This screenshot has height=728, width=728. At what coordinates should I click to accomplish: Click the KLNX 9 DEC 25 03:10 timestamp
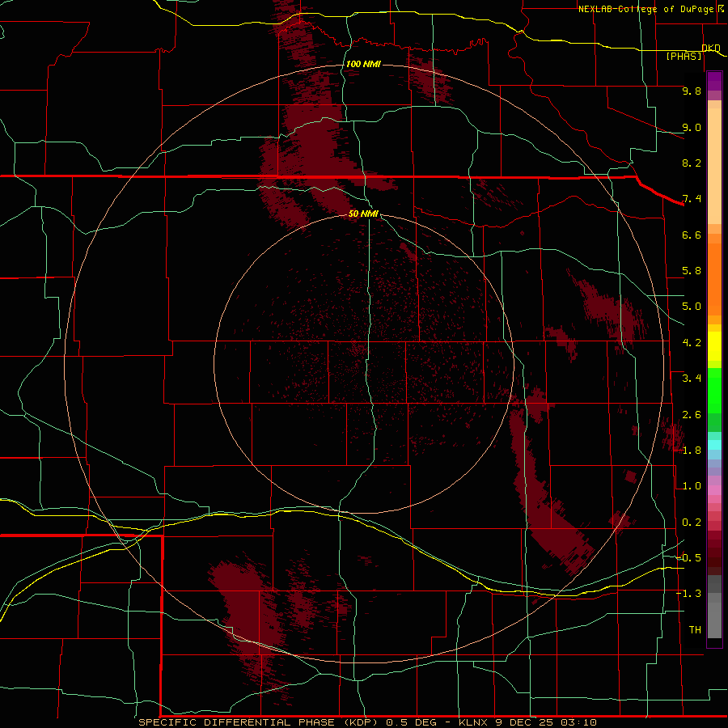point(527,722)
